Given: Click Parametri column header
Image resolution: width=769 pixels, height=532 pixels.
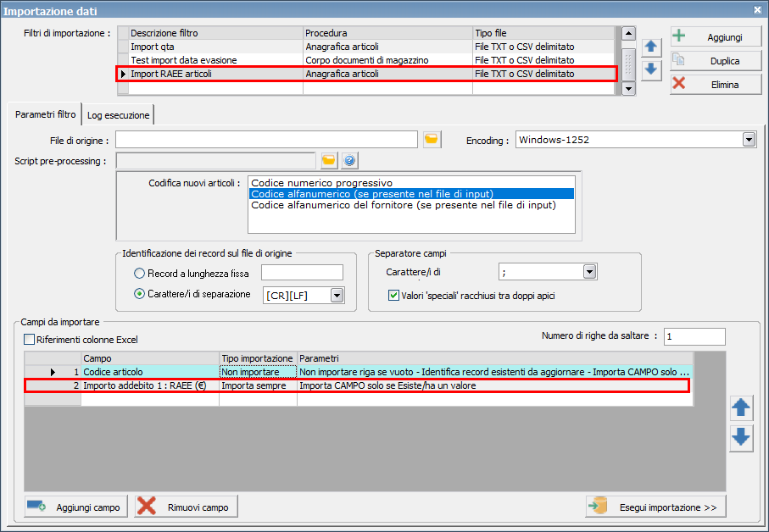Looking at the screenshot, I should 495,358.
